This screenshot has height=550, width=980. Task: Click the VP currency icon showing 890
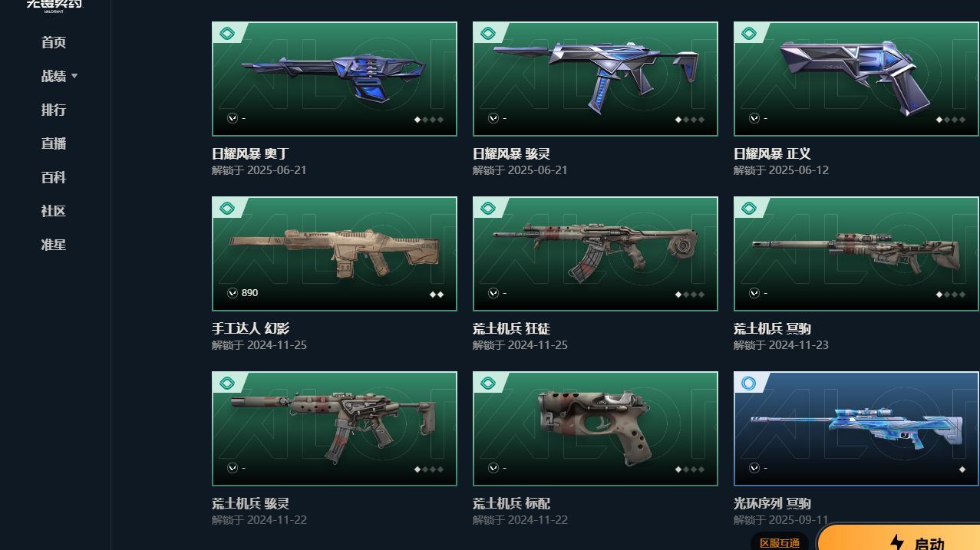[232, 293]
